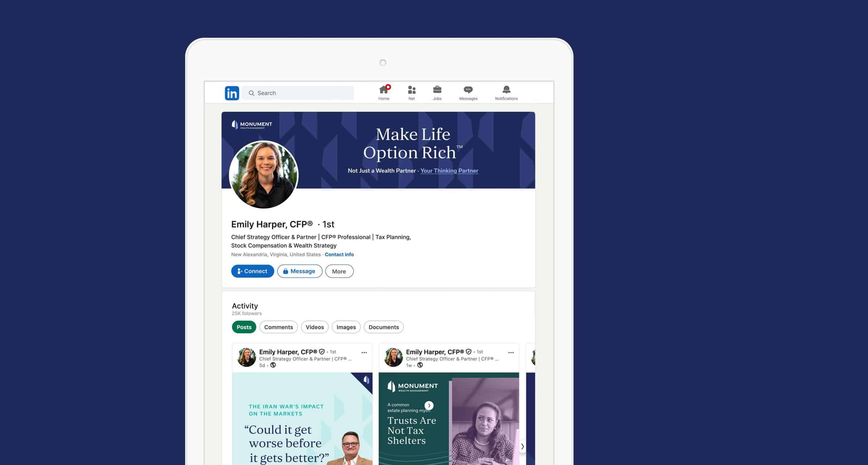Screen dimensions: 868x465
Task: Click the LinkedIn logo icon
Action: [x=232, y=93]
